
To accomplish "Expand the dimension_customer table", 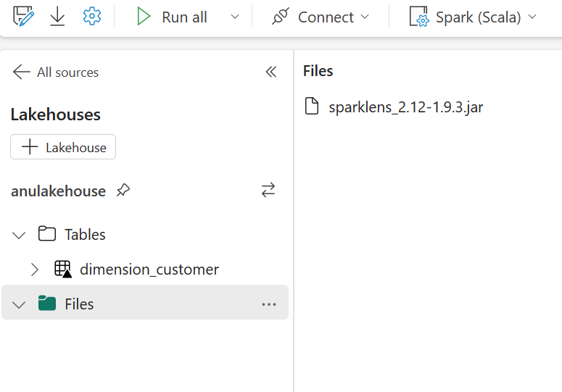I will click(34, 270).
